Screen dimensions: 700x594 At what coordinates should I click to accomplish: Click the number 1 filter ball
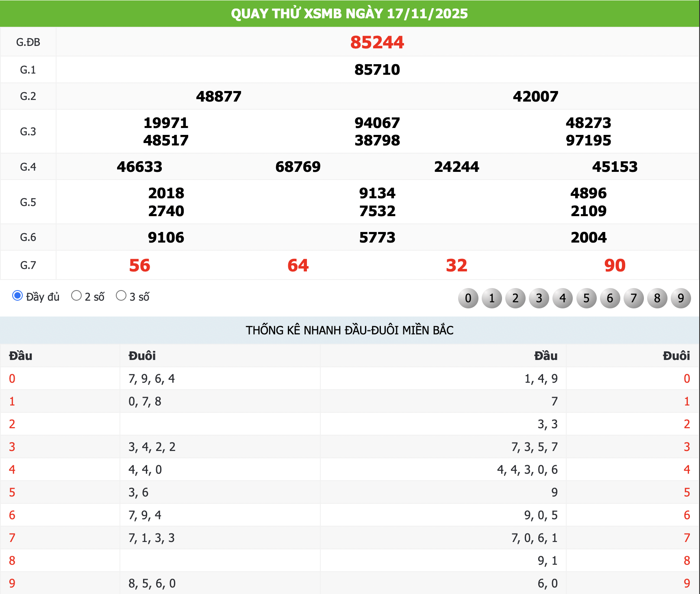(491, 298)
